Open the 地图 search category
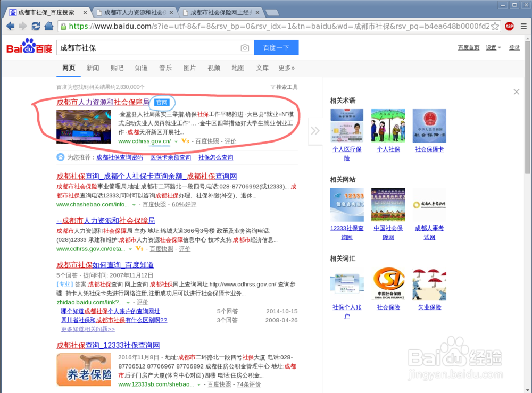Image resolution: width=532 pixels, height=393 pixels. coord(238,68)
